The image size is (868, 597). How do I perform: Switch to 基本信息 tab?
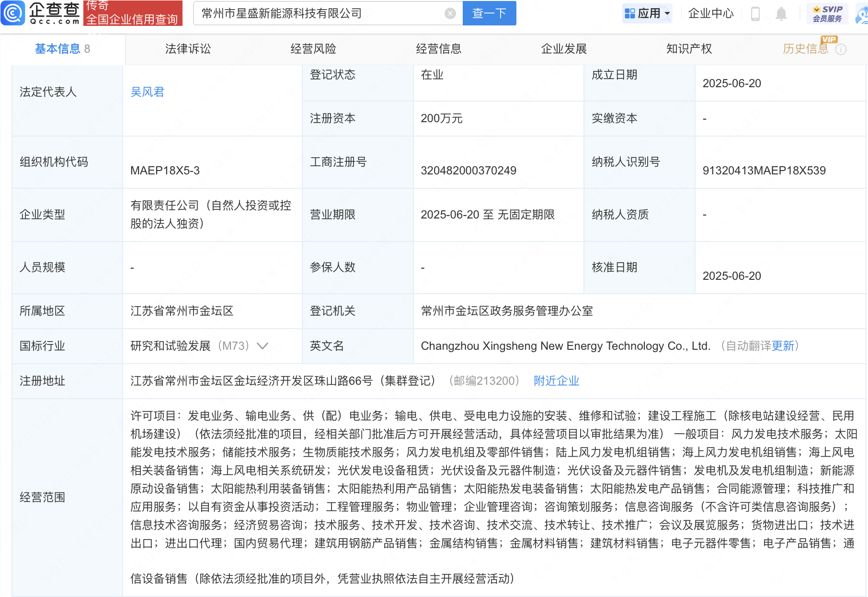tap(62, 49)
